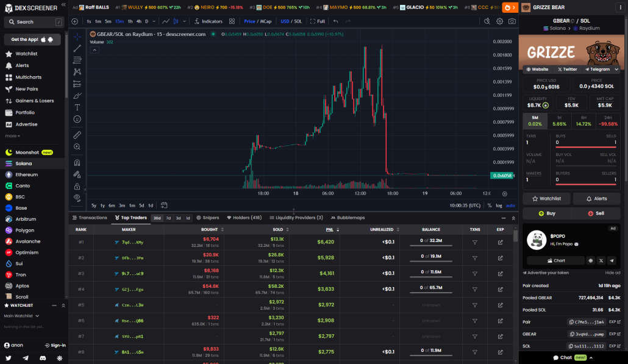The image size is (628, 364).
Task: Switch to the Transactions tab
Action: click(x=92, y=217)
